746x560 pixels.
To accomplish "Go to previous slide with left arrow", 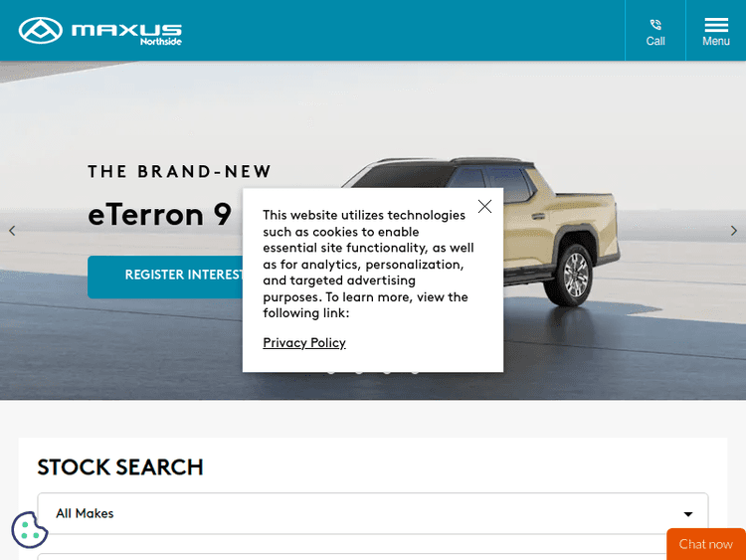I will tap(12, 231).
